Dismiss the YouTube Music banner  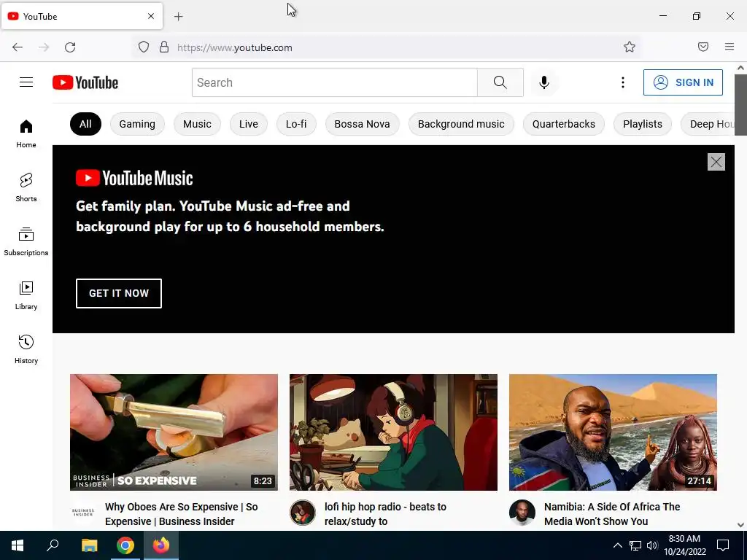[x=716, y=162]
